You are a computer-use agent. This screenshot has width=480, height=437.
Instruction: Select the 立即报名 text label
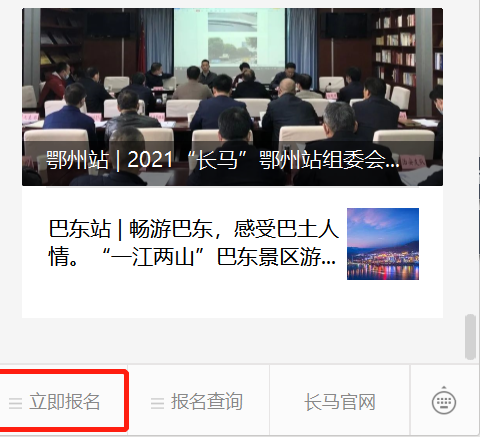[x=65, y=402]
